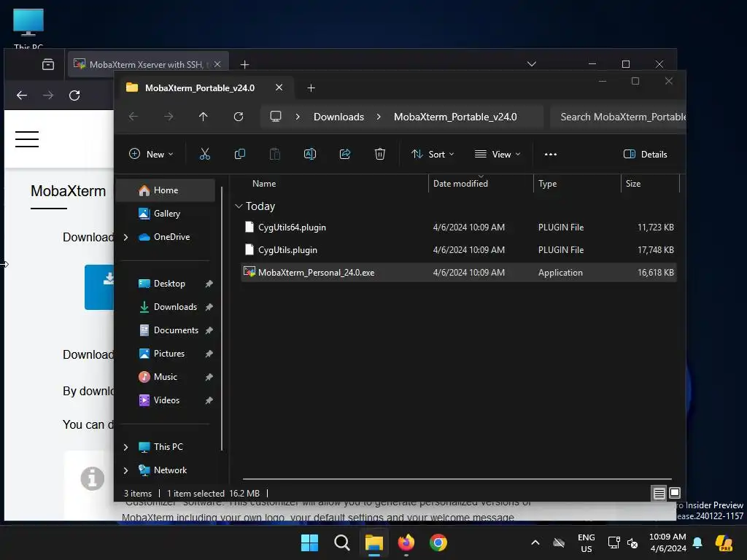Click the Copy icon in Explorer toolbar
Image resolution: width=747 pixels, height=560 pixels.
[x=240, y=154]
